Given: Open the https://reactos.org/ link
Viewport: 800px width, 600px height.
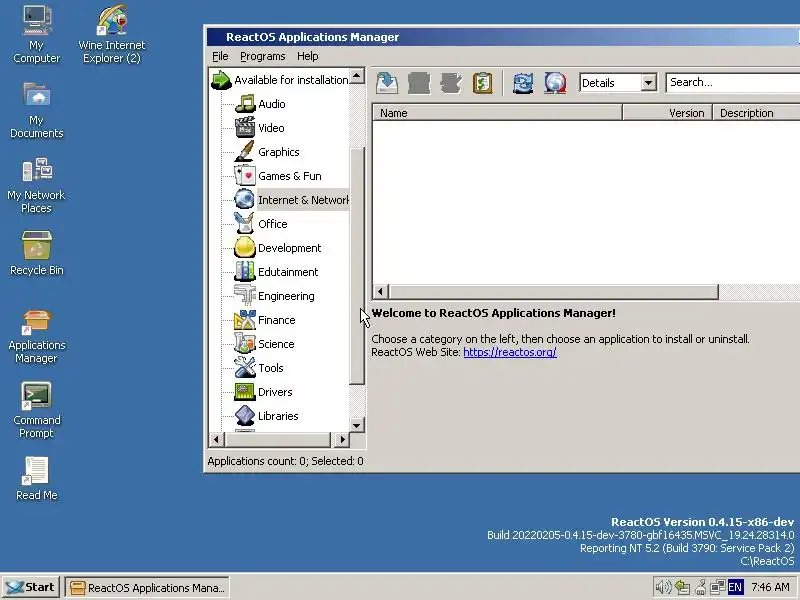Looking at the screenshot, I should coord(510,352).
